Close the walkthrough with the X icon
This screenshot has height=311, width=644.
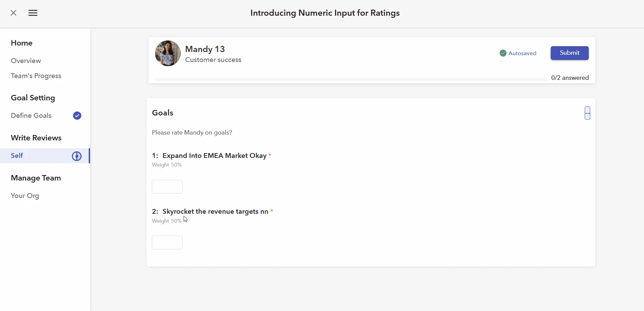click(13, 13)
